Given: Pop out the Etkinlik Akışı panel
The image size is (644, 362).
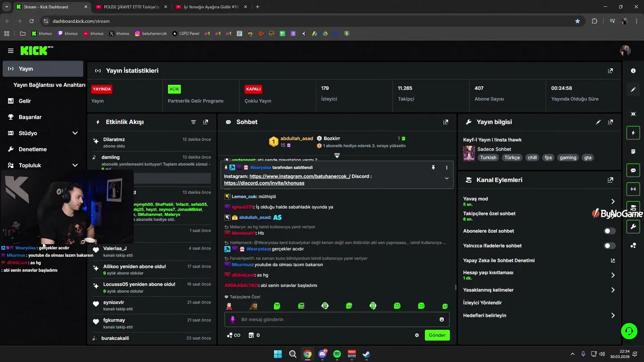Looking at the screenshot, I should tap(205, 122).
